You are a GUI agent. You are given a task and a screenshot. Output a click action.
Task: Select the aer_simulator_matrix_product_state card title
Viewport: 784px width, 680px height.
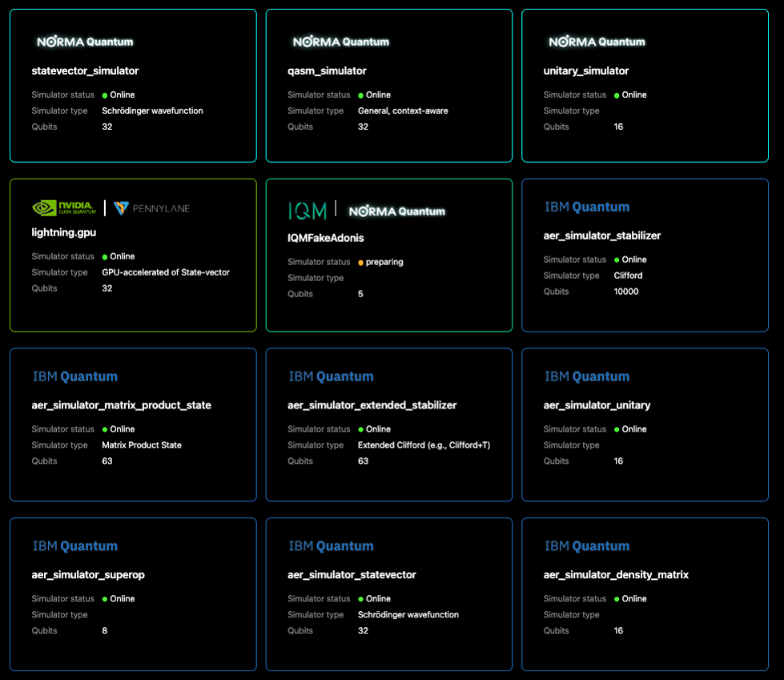pyautogui.click(x=122, y=405)
